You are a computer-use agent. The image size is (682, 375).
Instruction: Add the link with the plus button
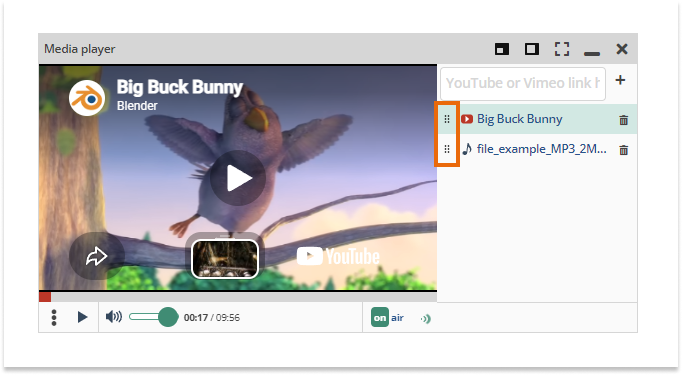[620, 80]
